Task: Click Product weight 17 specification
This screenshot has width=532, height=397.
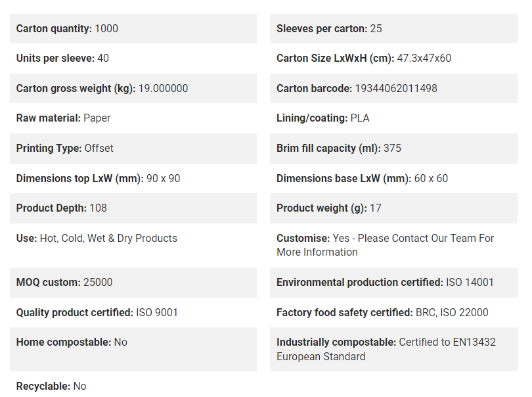Action: 393,208
